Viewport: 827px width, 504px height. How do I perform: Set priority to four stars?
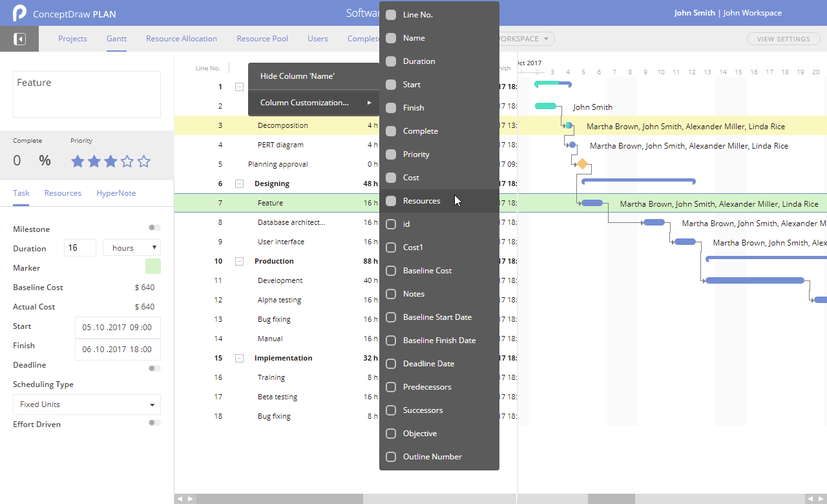click(127, 161)
